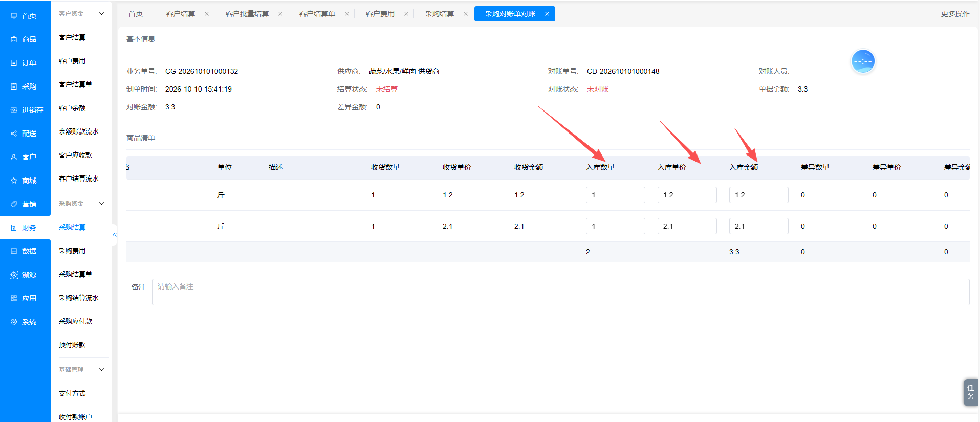The height and width of the screenshot is (422, 980).
Task: Open the 采购 sidebar icon
Action: [14, 86]
